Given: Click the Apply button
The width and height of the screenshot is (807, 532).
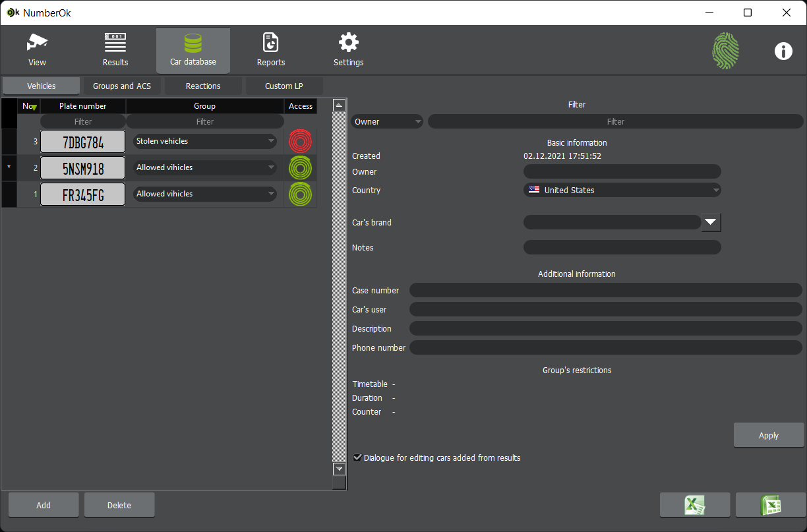Looking at the screenshot, I should [x=769, y=435].
